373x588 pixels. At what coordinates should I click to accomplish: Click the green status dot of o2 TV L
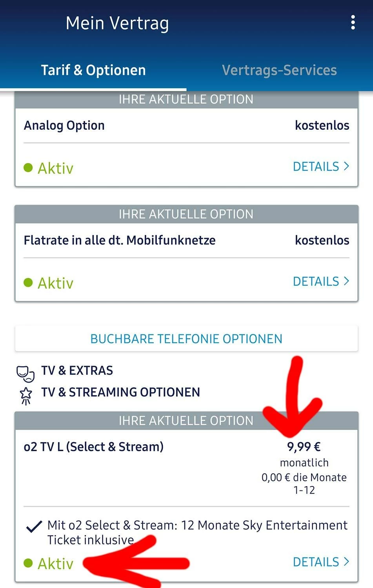tap(28, 563)
